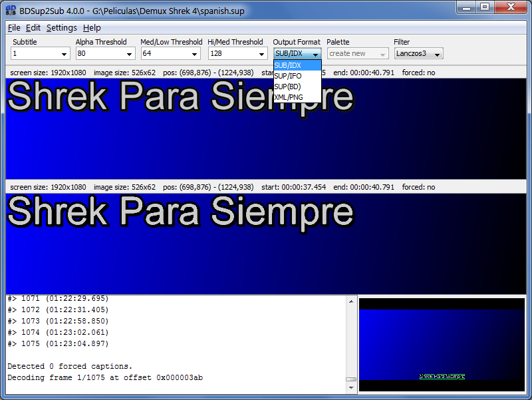Click upper info 'screen size: 1920x1080' text

click(x=48, y=73)
